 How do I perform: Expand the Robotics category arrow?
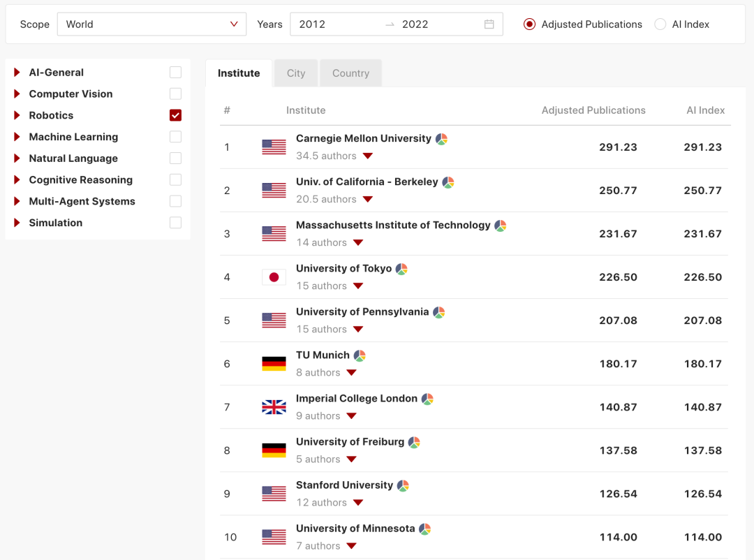point(17,115)
